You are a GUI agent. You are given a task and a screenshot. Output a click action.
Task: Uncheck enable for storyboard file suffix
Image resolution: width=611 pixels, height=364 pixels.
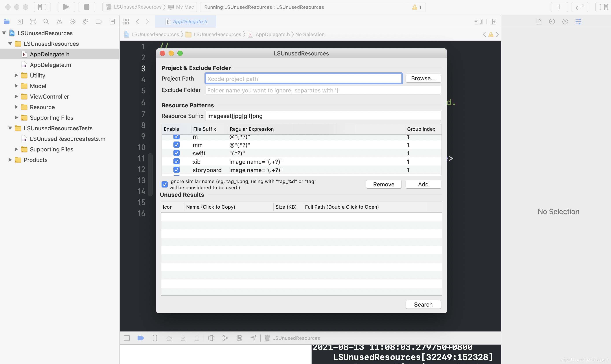pyautogui.click(x=176, y=170)
